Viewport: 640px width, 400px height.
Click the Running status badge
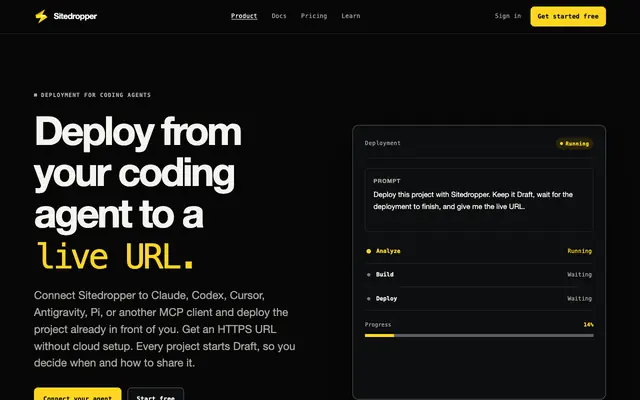pos(574,143)
